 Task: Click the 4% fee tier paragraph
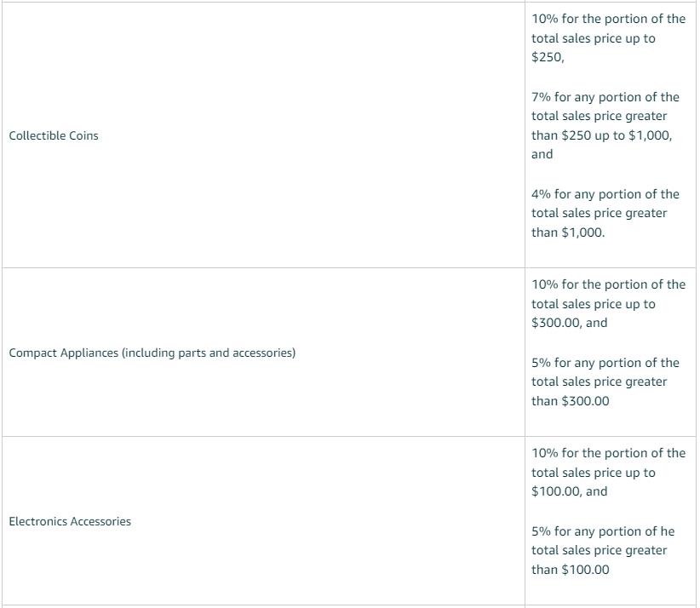(605, 213)
